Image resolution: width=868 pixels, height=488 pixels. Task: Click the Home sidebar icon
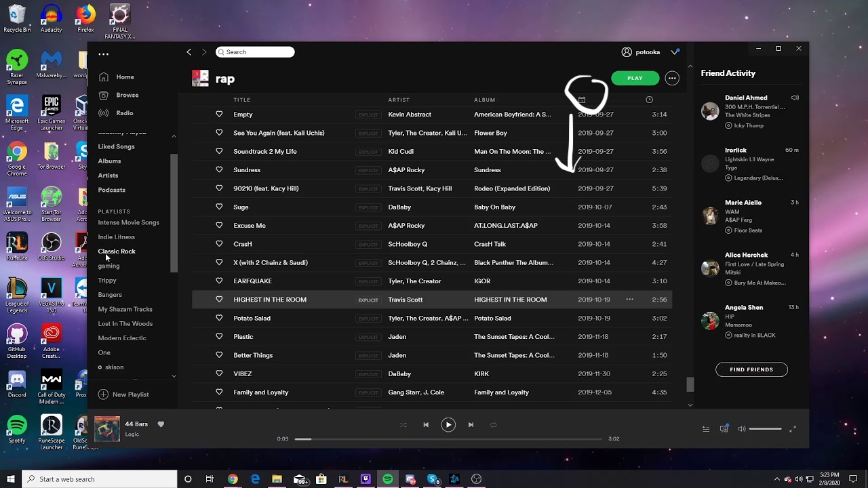pos(103,77)
